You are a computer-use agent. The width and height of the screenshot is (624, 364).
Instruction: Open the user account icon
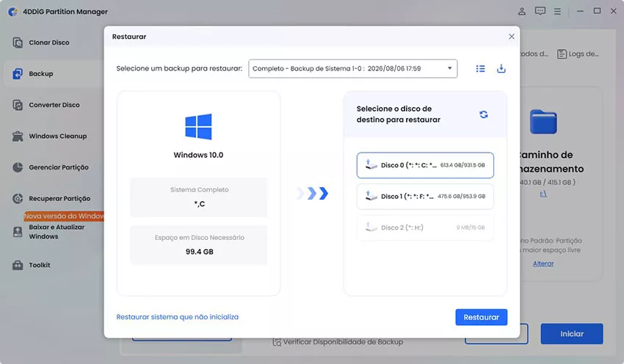pos(522,11)
